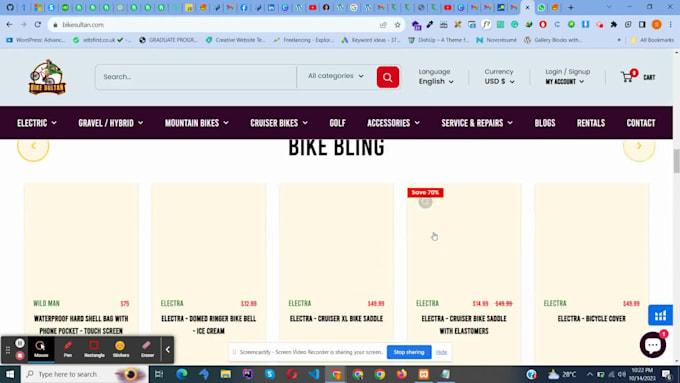Expand the Gravel / Hybrid menu
Image resolution: width=680 pixels, height=383 pixels.
(111, 123)
